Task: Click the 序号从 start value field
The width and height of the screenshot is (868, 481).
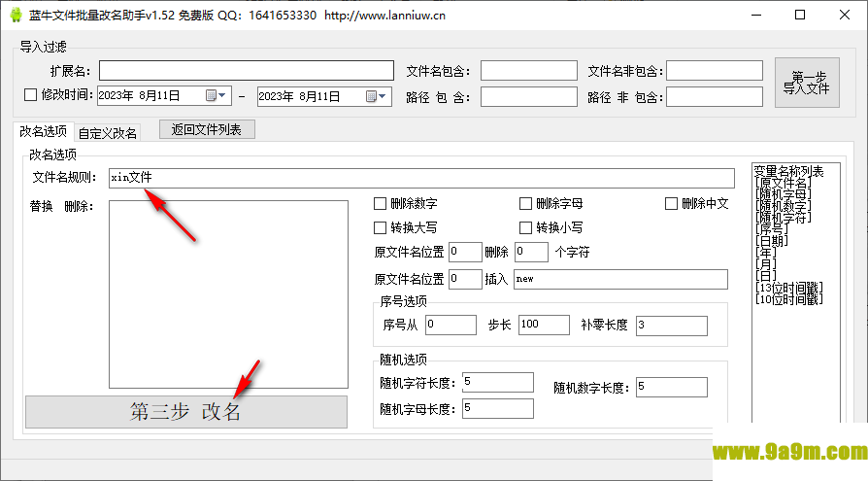Action: pos(451,325)
